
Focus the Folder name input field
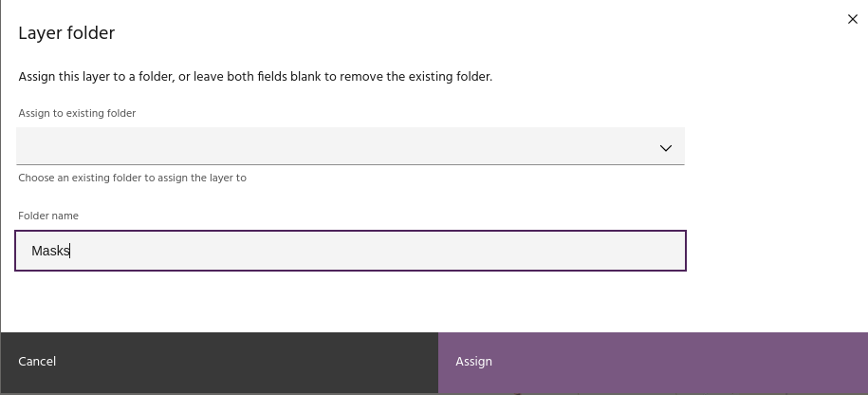[350, 251]
